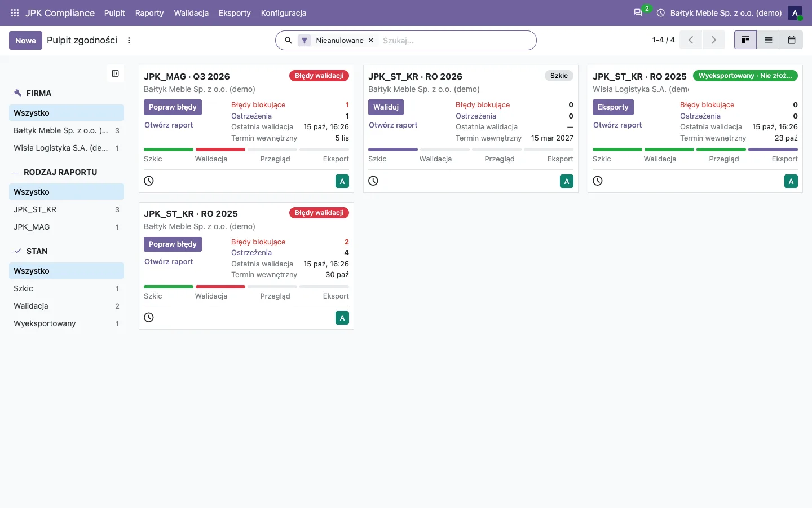Click the Eksporty button on Wisła Logistyka card
Image resolution: width=812 pixels, height=508 pixels.
click(613, 107)
